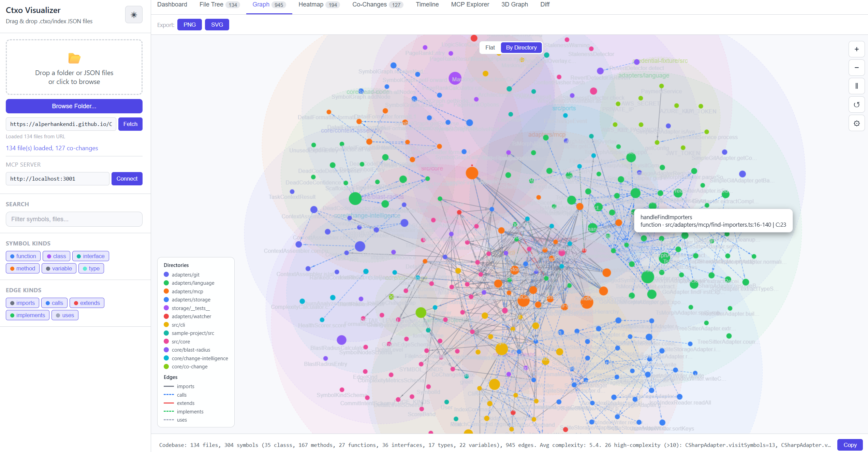Toggle the implements edge kind filter

[27, 315]
